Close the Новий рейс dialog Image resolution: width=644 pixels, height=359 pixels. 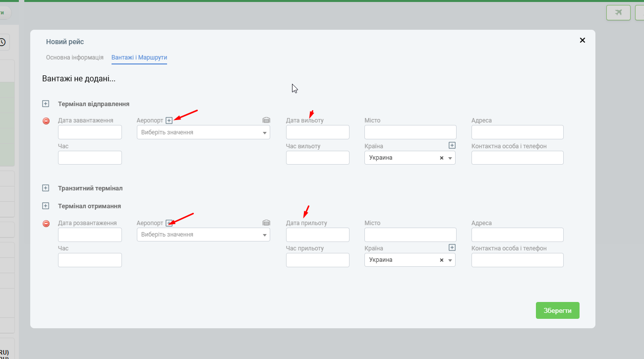click(583, 40)
